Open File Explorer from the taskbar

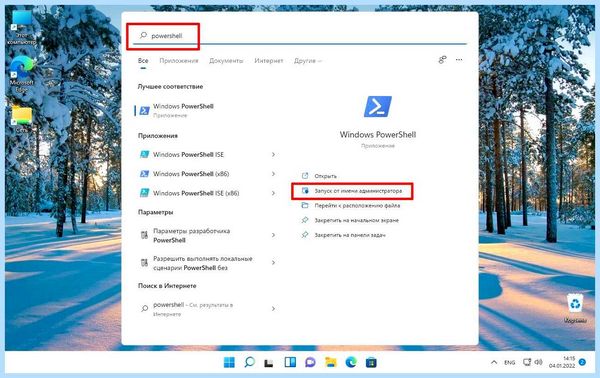331,362
